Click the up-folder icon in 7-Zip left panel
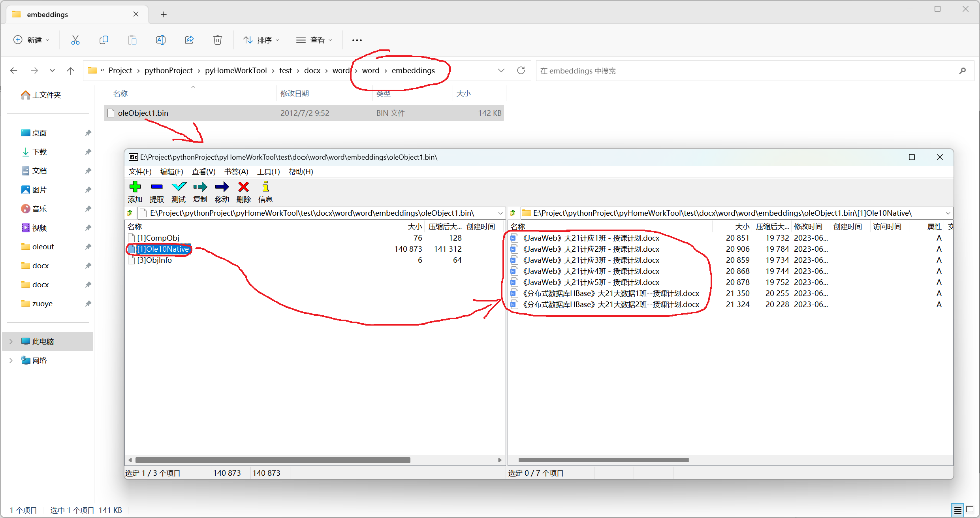This screenshot has width=980, height=518. [x=130, y=213]
